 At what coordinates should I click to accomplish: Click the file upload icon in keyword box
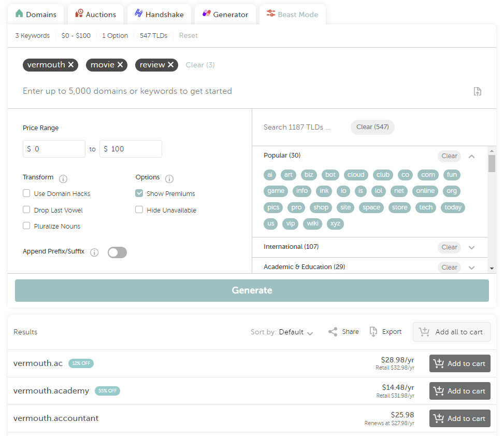[477, 91]
